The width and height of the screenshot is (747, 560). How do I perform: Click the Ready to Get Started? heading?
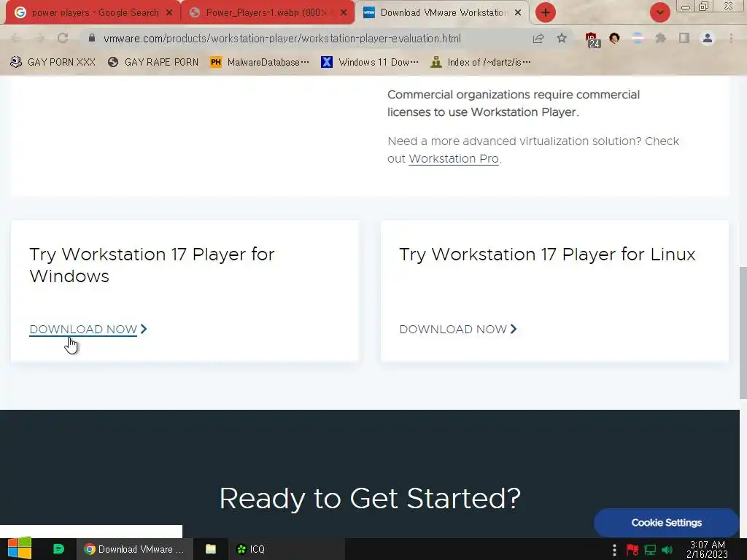[370, 499]
